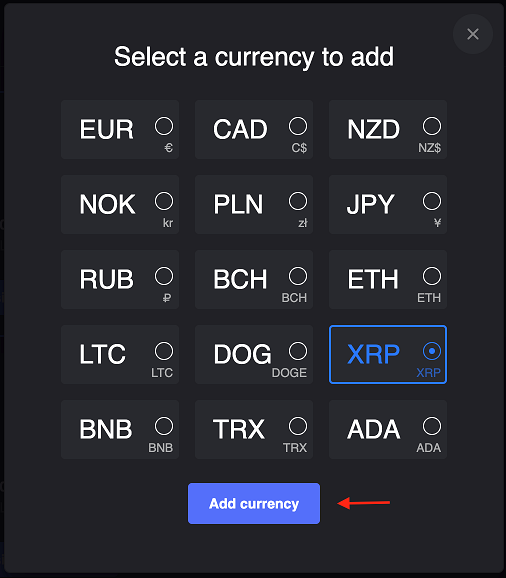Choose the LTC currency option

(120, 355)
